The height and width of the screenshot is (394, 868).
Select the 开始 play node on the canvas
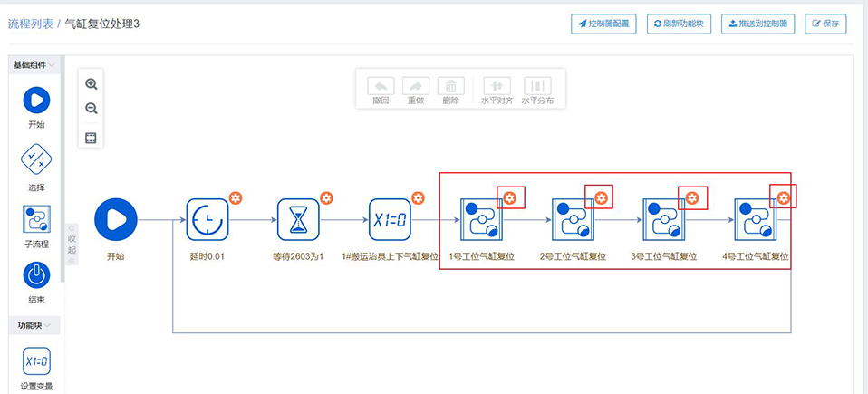pos(116,220)
